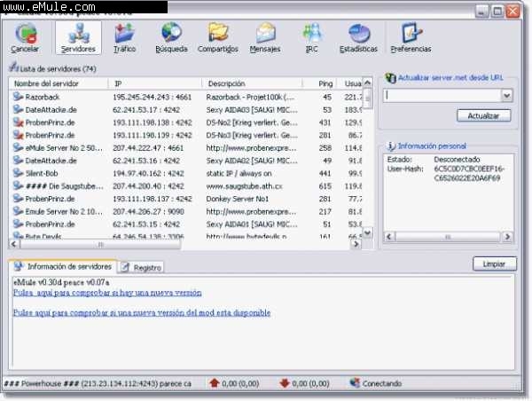This screenshot has height=401, width=532.
Task: Open the Servidores toolbar section
Action: tap(78, 37)
